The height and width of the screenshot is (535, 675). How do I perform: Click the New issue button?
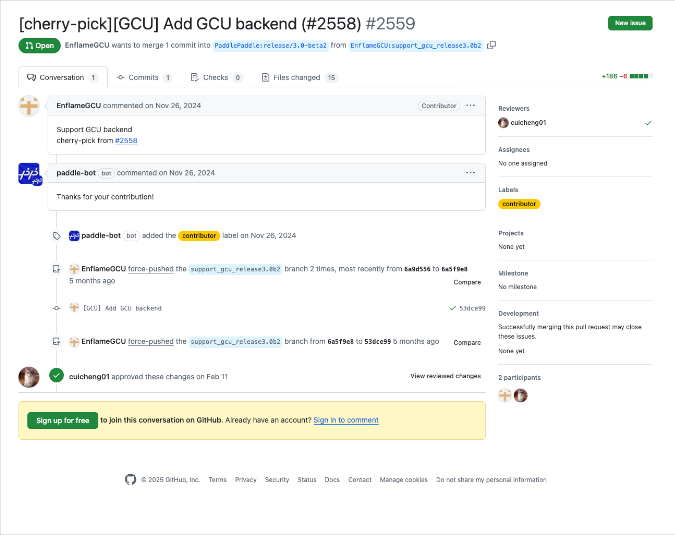point(630,23)
